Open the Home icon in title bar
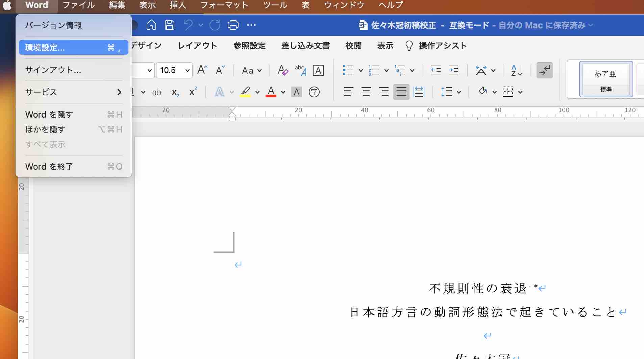644x359 pixels. coord(151,25)
